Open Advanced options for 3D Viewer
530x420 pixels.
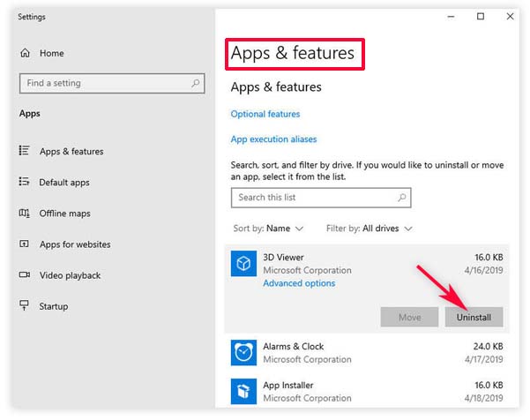(299, 283)
